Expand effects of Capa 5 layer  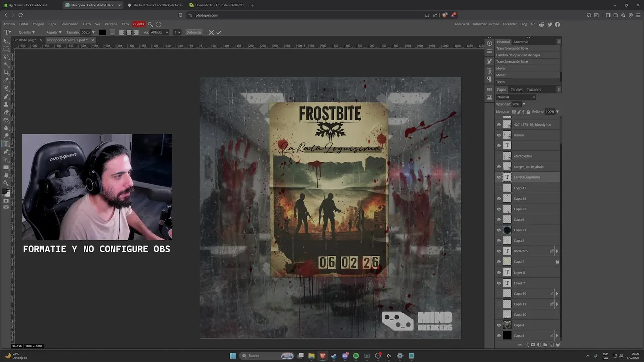(x=557, y=336)
